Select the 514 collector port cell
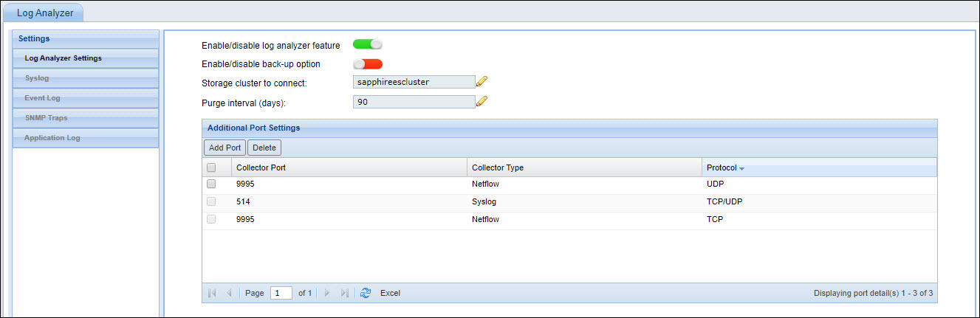This screenshot has width=980, height=318. [349, 201]
